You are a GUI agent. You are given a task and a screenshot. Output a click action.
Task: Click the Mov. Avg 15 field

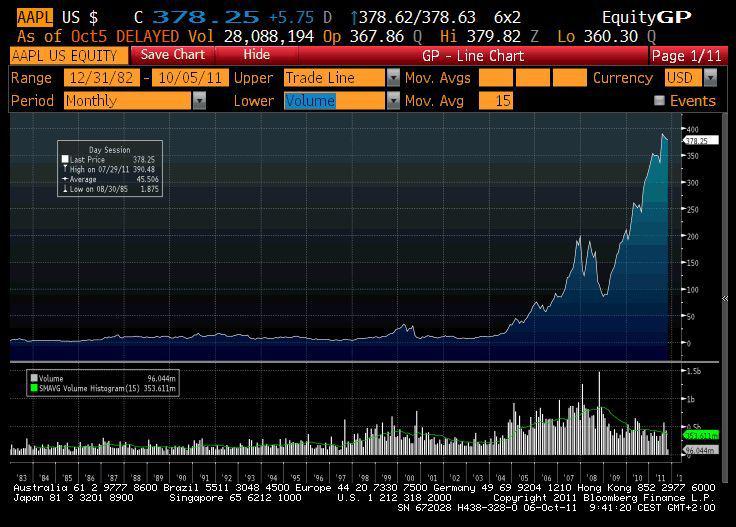click(x=496, y=100)
